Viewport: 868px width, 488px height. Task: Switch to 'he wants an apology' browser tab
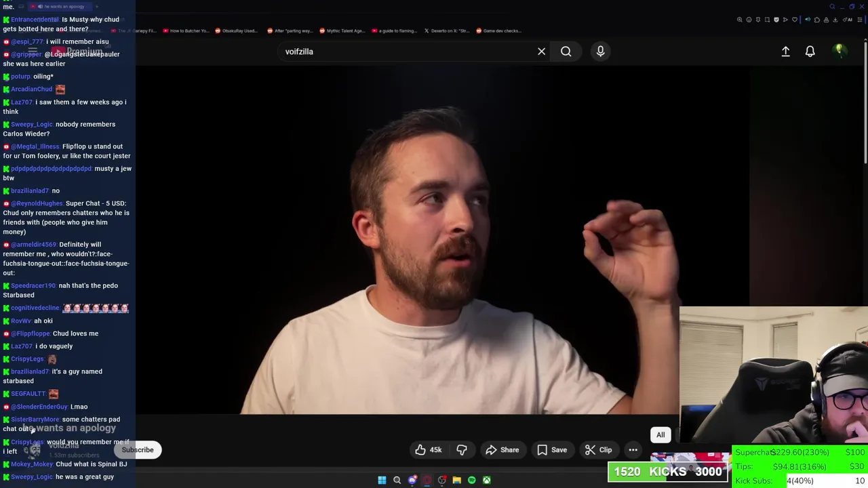60,7
